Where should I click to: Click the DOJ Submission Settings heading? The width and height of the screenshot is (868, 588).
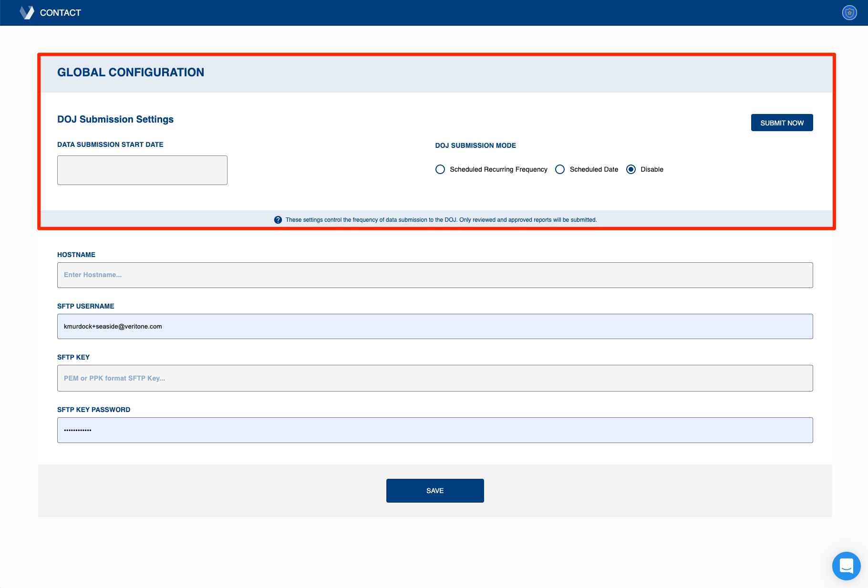coord(115,119)
